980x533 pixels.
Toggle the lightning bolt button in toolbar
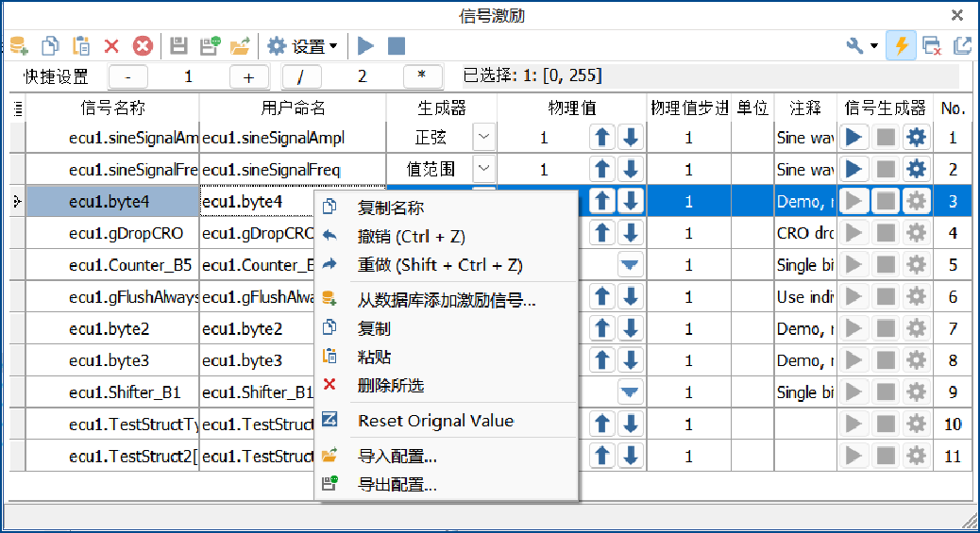tap(901, 45)
